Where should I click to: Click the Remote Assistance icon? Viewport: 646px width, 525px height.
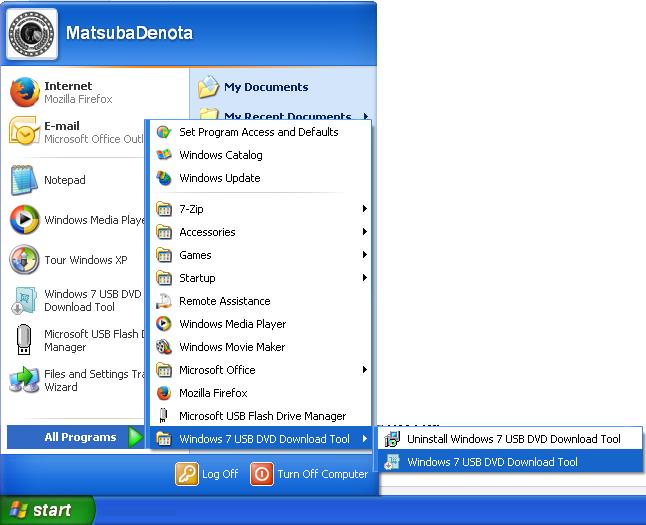coord(164,301)
